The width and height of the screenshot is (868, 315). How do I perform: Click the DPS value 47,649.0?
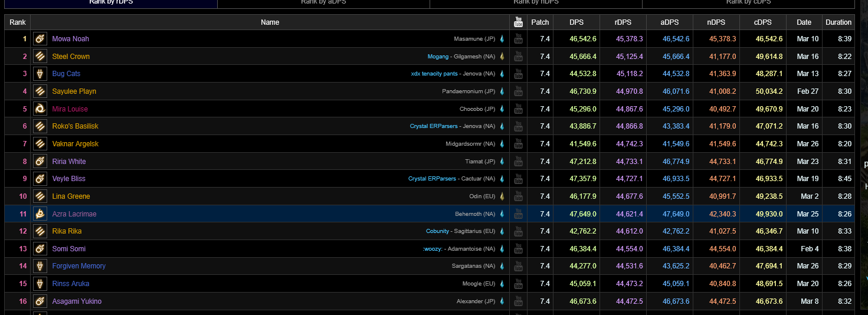click(583, 214)
